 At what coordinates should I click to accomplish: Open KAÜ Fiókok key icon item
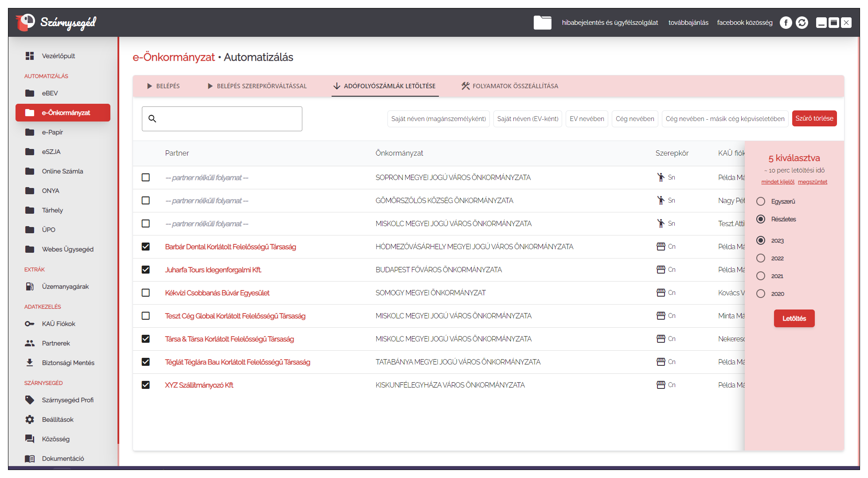tap(58, 324)
